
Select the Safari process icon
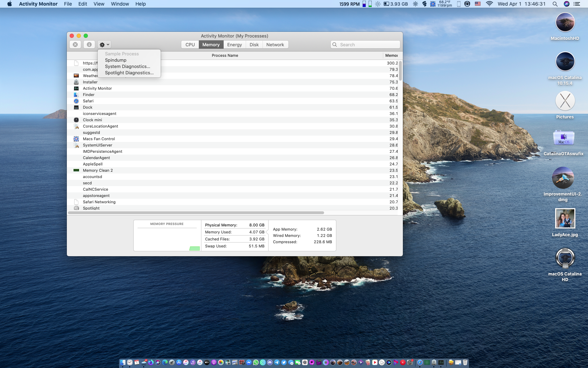point(76,101)
